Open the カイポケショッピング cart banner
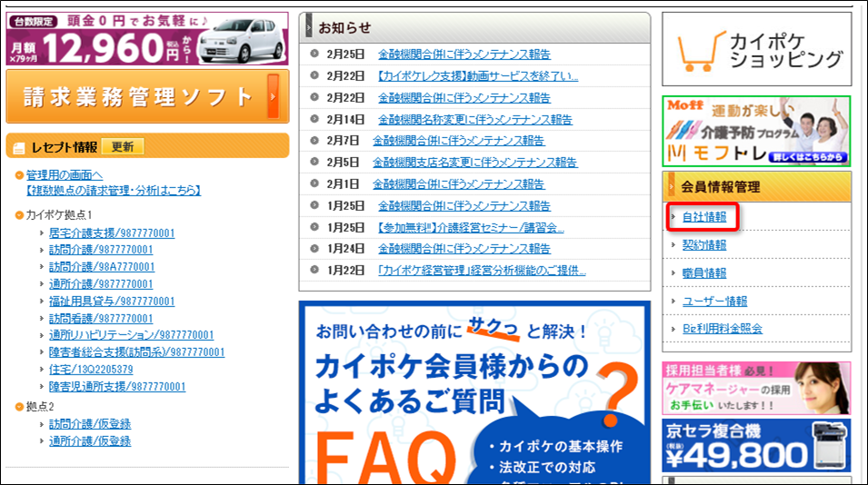This screenshot has width=868, height=485. point(757,49)
